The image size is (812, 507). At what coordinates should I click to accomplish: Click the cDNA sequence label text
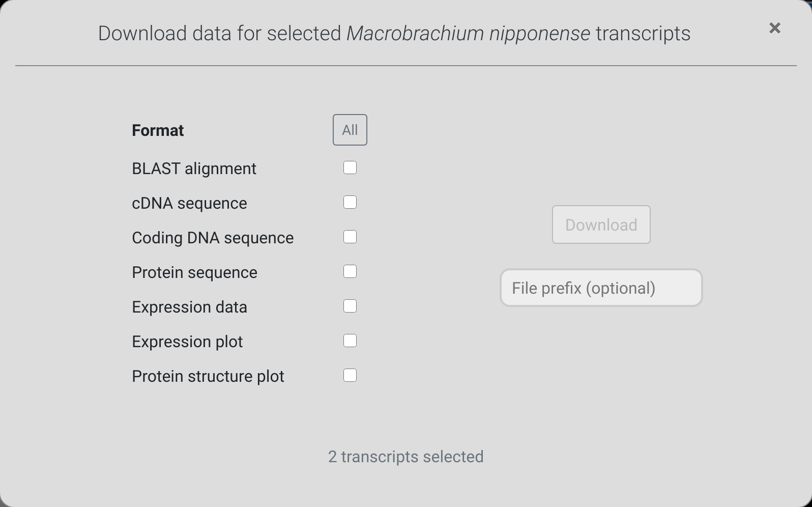click(189, 203)
